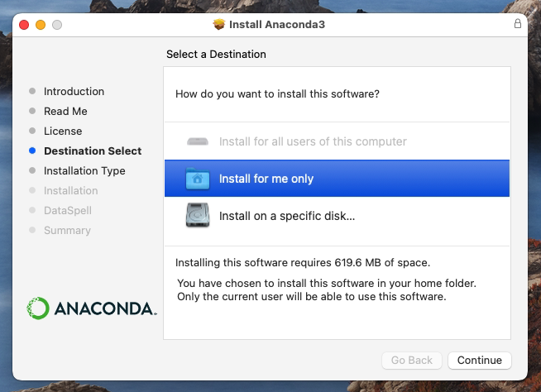Click the Anaconda package icon in title bar
This screenshot has width=541, height=392.
coord(219,24)
